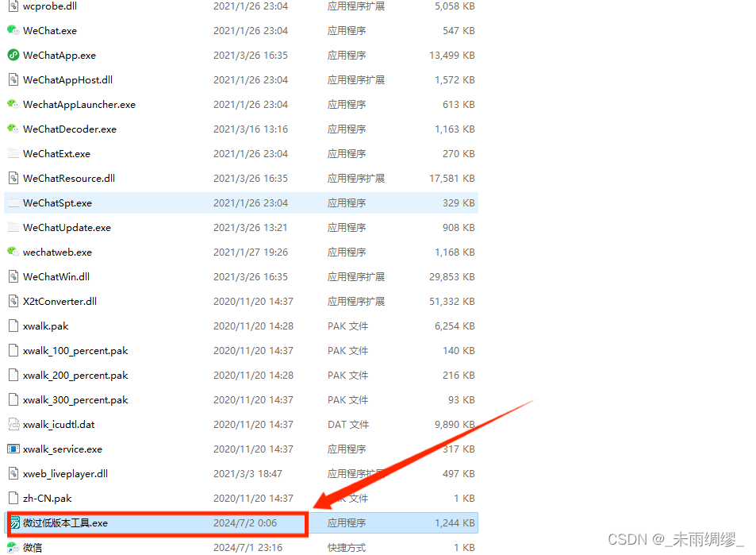Select the file name WeChatExt.exe
The image size is (756, 555).
[x=56, y=153]
